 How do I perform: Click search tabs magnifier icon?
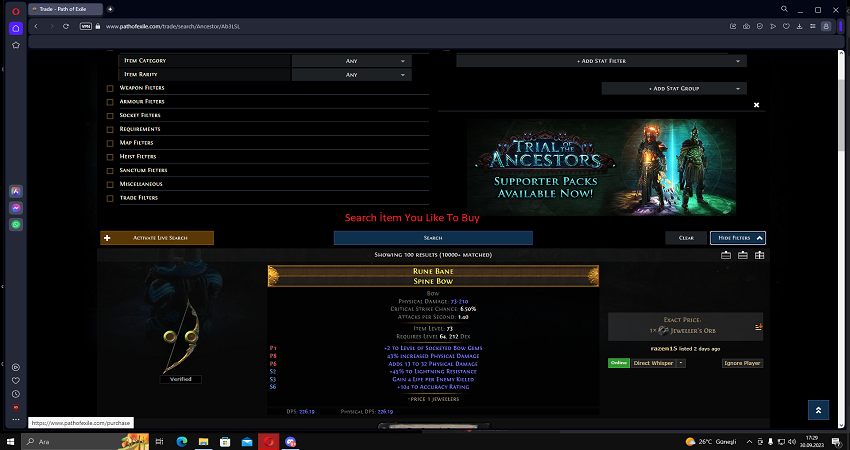click(x=784, y=9)
